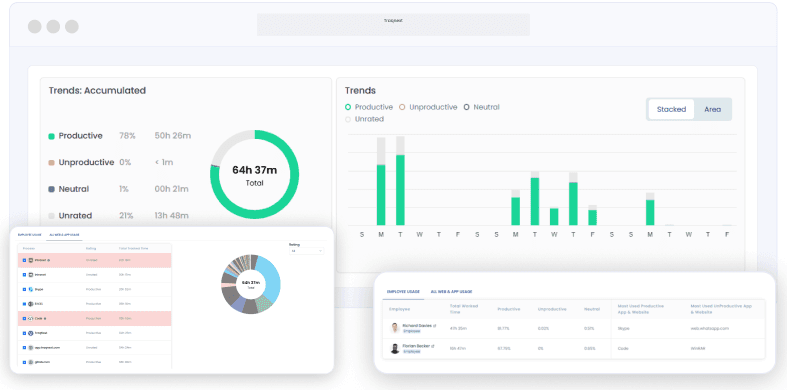Image resolution: width=787 pixels, height=390 pixels.
Task: Click green Productive swatch in Accumulated list
Action: (51, 136)
